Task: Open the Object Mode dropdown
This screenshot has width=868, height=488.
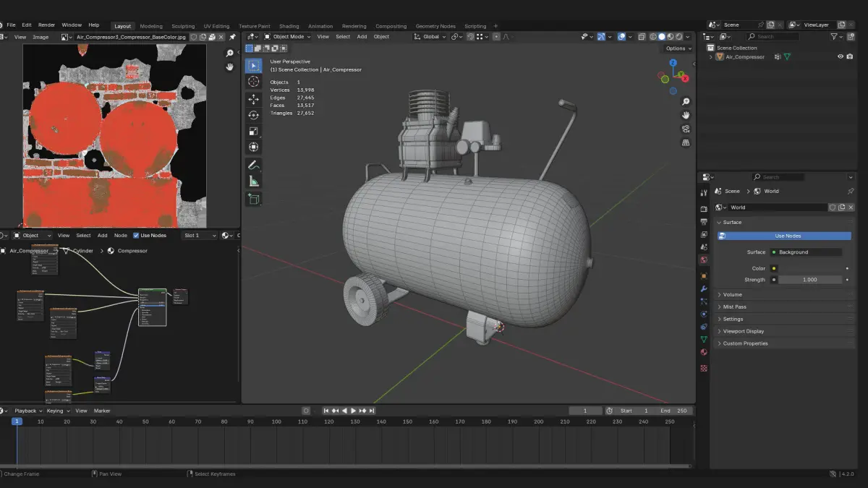Action: click(287, 36)
